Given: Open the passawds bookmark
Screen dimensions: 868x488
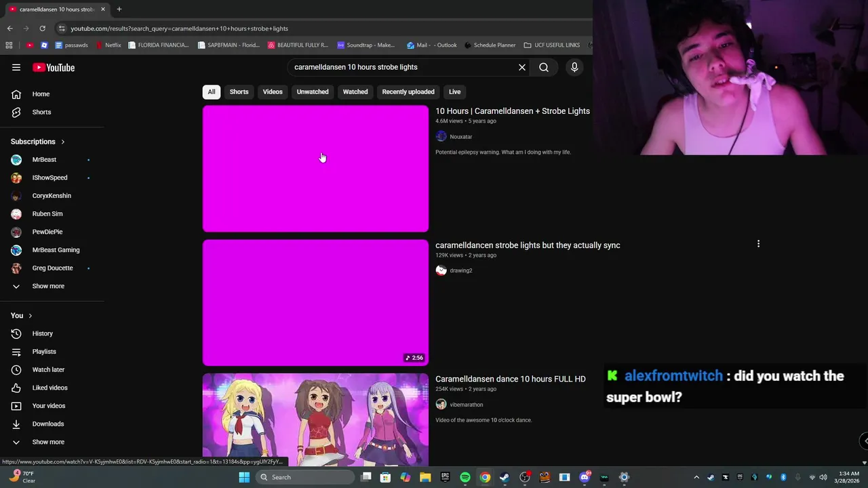Looking at the screenshot, I should click(71, 45).
